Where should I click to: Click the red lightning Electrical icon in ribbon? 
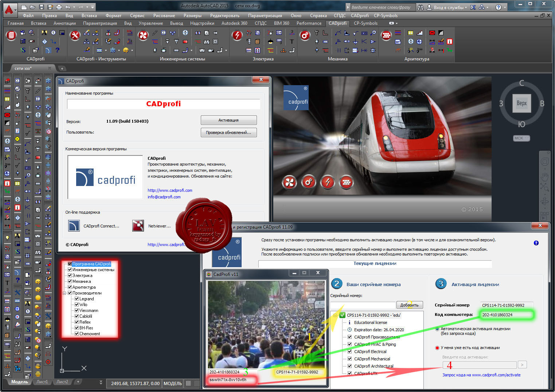point(237,36)
